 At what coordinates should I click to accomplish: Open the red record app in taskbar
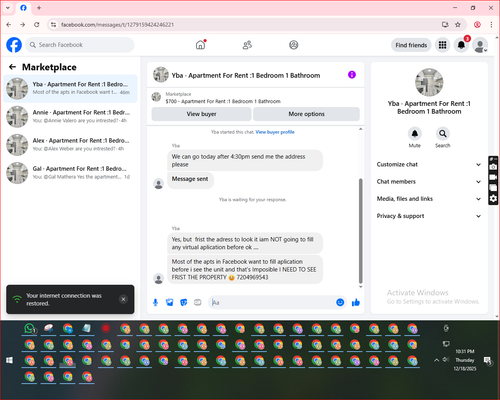(106, 329)
